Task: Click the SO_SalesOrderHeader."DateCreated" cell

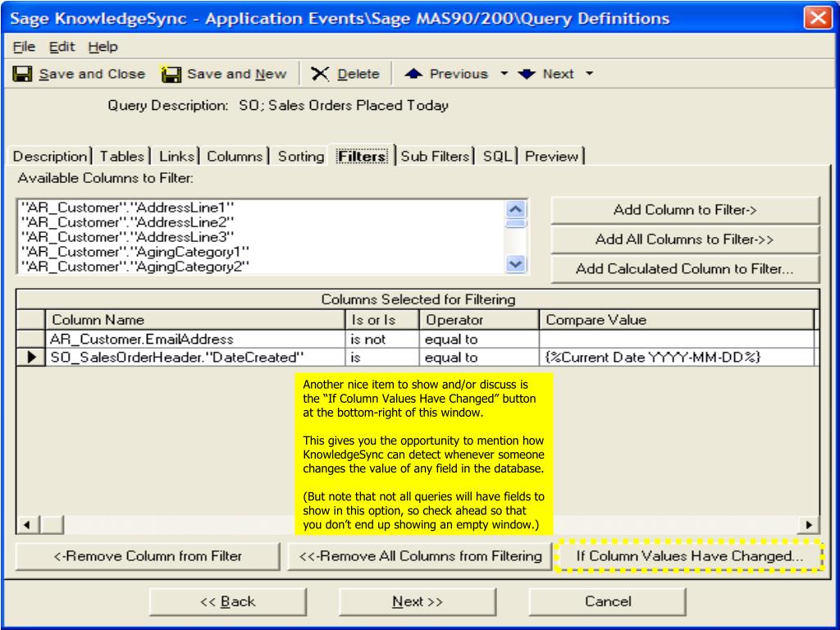Action: point(195,358)
